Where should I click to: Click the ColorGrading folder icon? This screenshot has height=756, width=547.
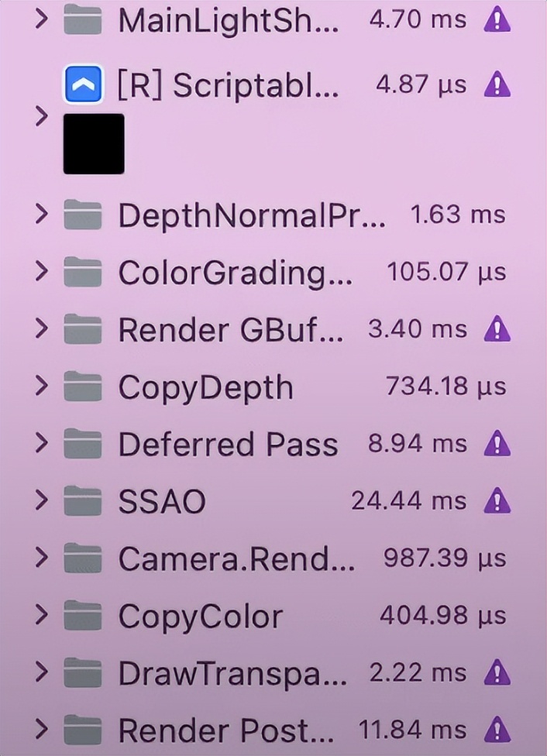[x=83, y=273]
